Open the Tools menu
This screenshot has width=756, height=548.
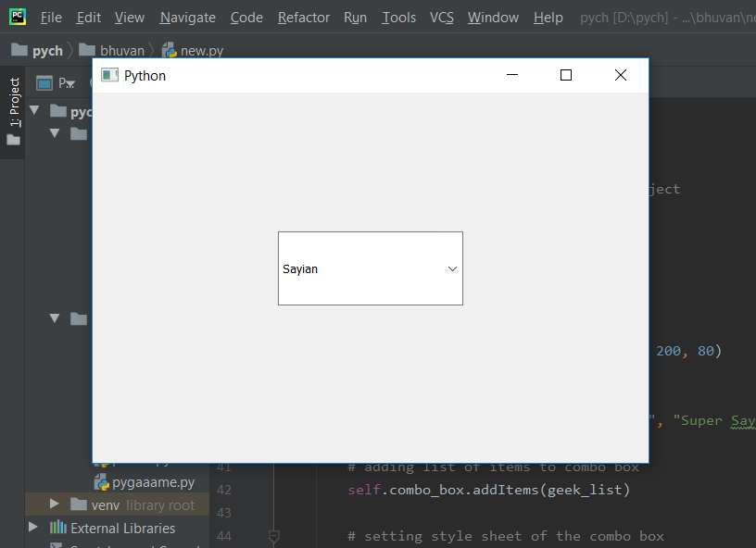coord(398,18)
